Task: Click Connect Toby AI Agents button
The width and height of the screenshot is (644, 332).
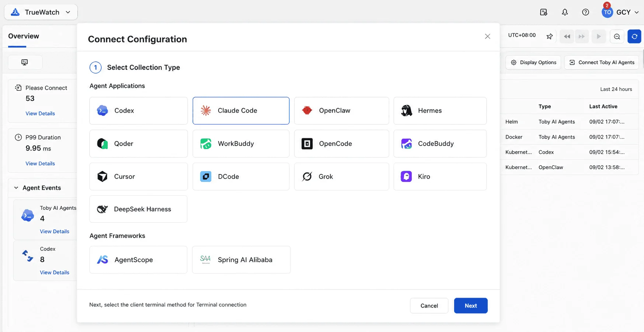Action: coord(602,62)
